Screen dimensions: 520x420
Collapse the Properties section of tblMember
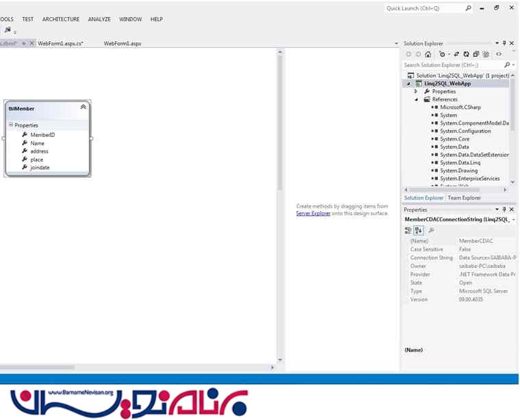(x=11, y=125)
